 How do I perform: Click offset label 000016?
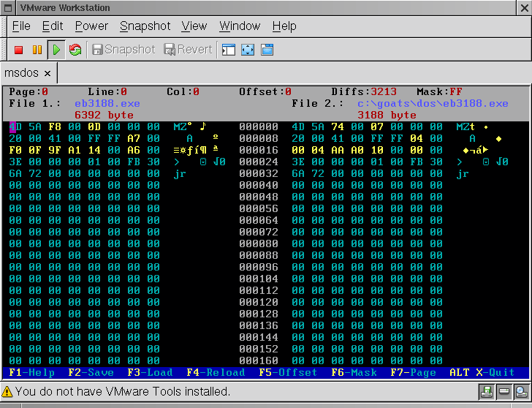[259, 151]
